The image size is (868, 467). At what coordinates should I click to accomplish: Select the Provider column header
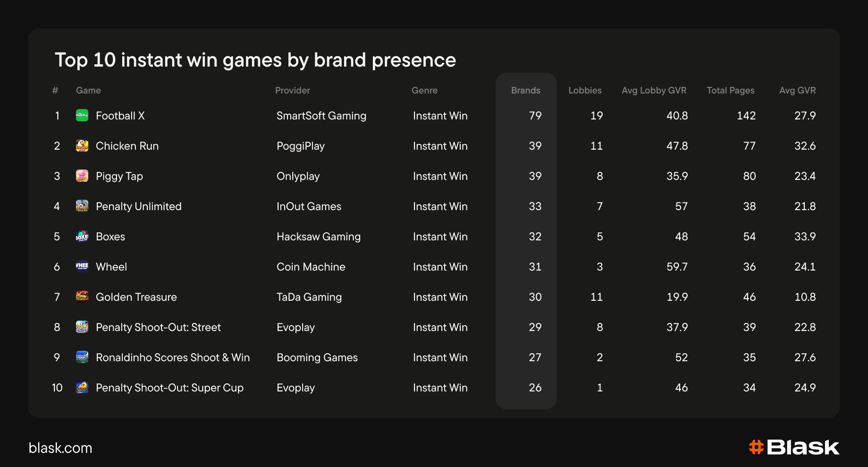[293, 90]
